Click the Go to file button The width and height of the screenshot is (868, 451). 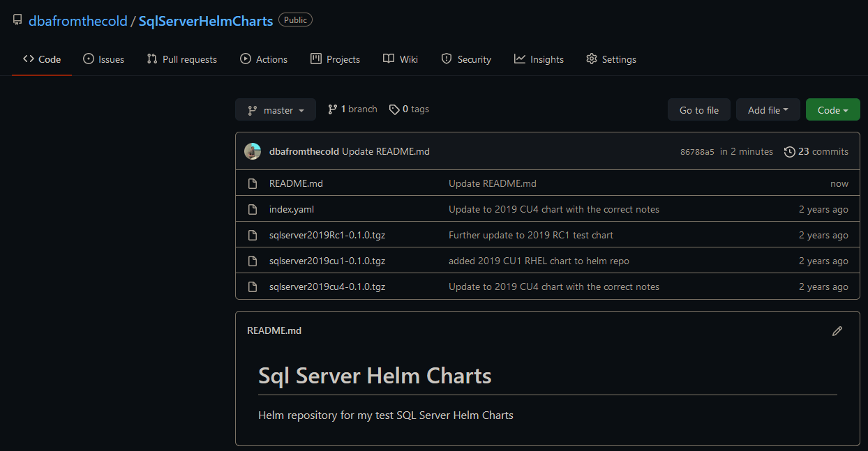tap(698, 109)
